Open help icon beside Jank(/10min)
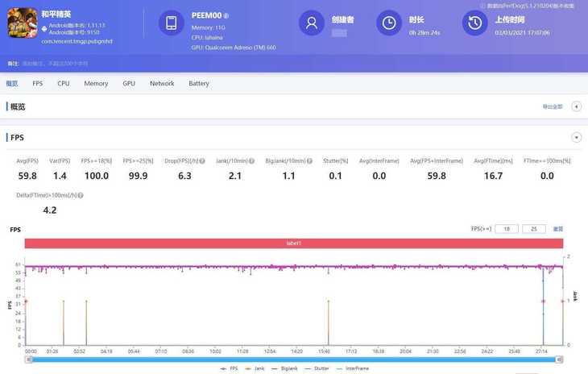The height and width of the screenshot is (374, 588). point(251,161)
